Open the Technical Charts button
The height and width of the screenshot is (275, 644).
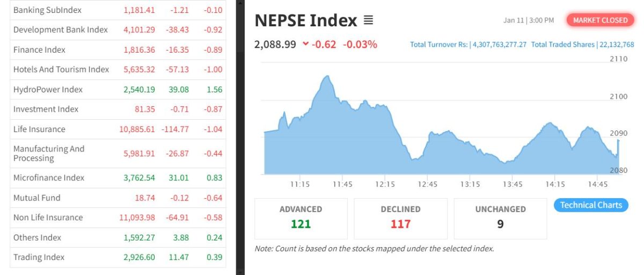590,205
